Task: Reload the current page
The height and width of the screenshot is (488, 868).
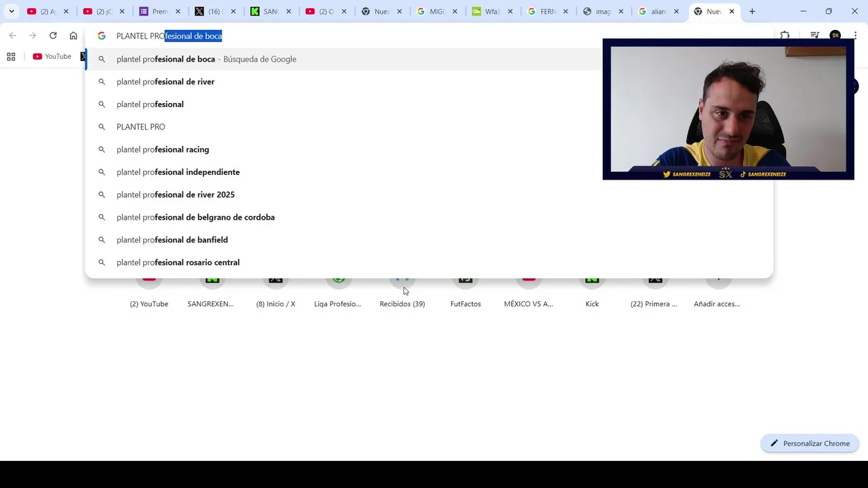Action: tap(53, 36)
